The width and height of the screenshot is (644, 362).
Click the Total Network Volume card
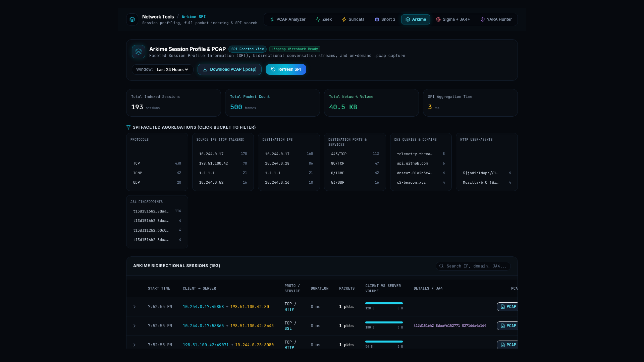(371, 103)
